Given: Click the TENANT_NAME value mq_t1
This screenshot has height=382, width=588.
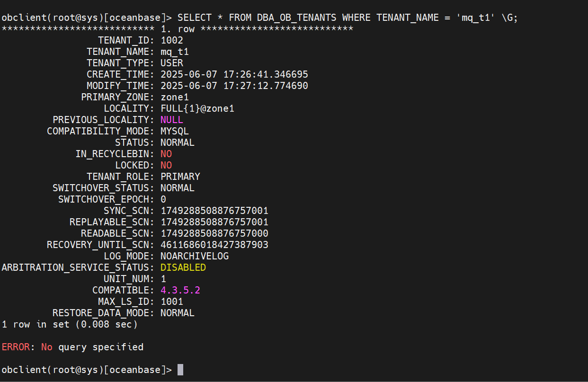Looking at the screenshot, I should (175, 52).
